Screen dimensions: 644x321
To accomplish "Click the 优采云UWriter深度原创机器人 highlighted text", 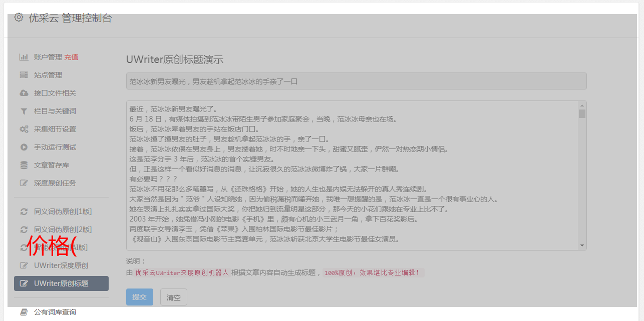I will coord(182,272).
